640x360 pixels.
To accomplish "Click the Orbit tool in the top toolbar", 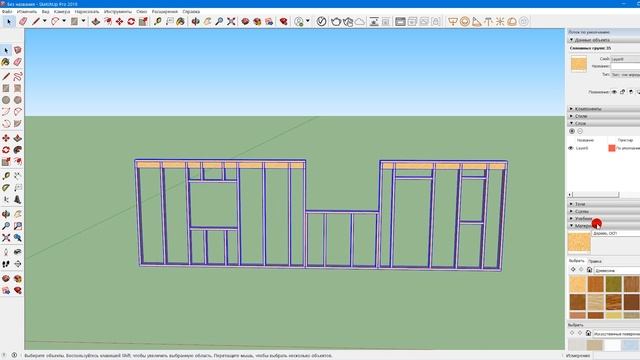I will pyautogui.click(x=196, y=21).
